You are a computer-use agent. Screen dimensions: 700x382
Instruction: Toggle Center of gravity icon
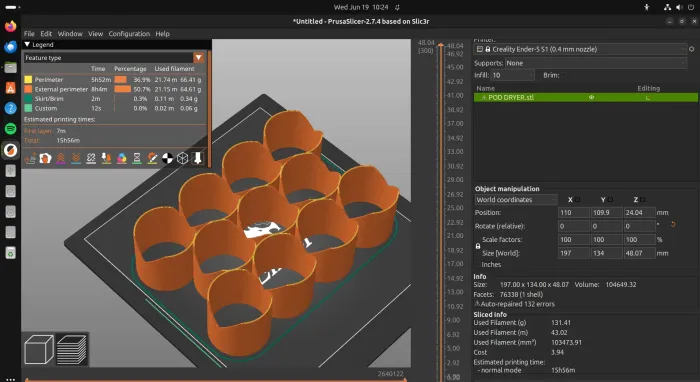click(167, 158)
